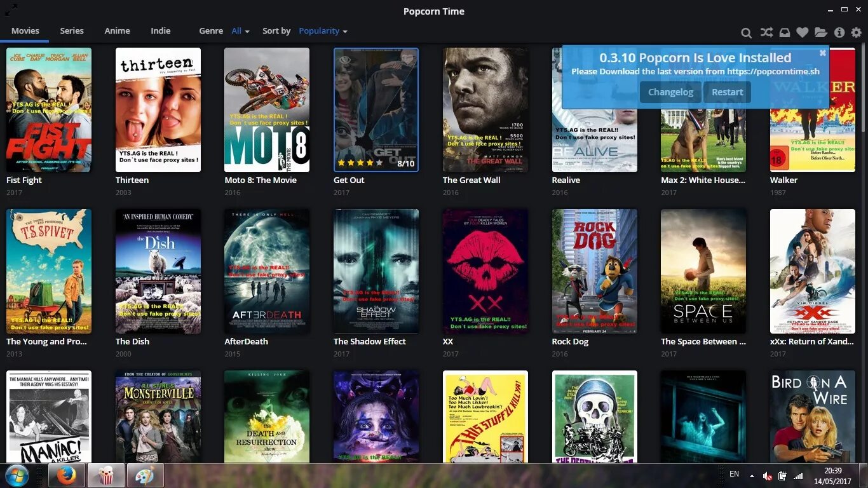
Task: Switch to the Series tab
Action: point(72,30)
